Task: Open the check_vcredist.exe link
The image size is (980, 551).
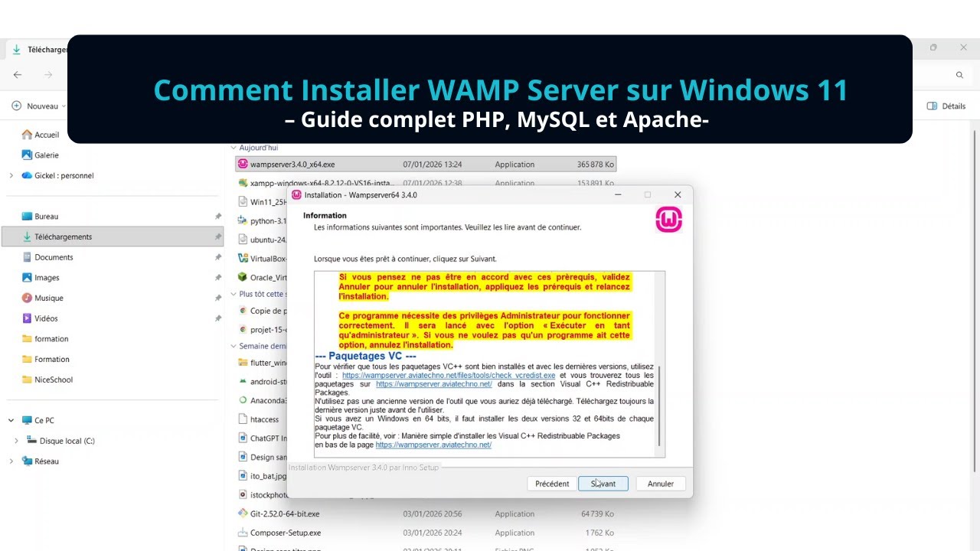Action: (449, 376)
